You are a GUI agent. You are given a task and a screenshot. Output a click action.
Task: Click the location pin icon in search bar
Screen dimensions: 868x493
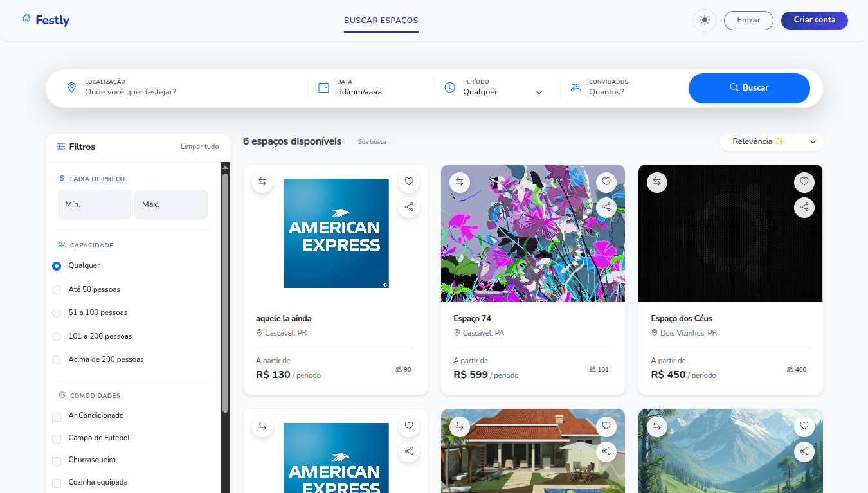tap(72, 87)
